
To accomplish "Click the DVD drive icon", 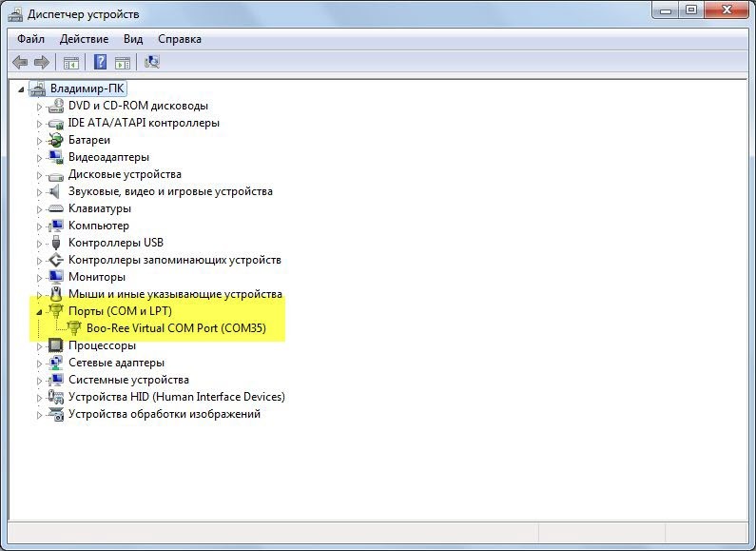I will (56, 106).
